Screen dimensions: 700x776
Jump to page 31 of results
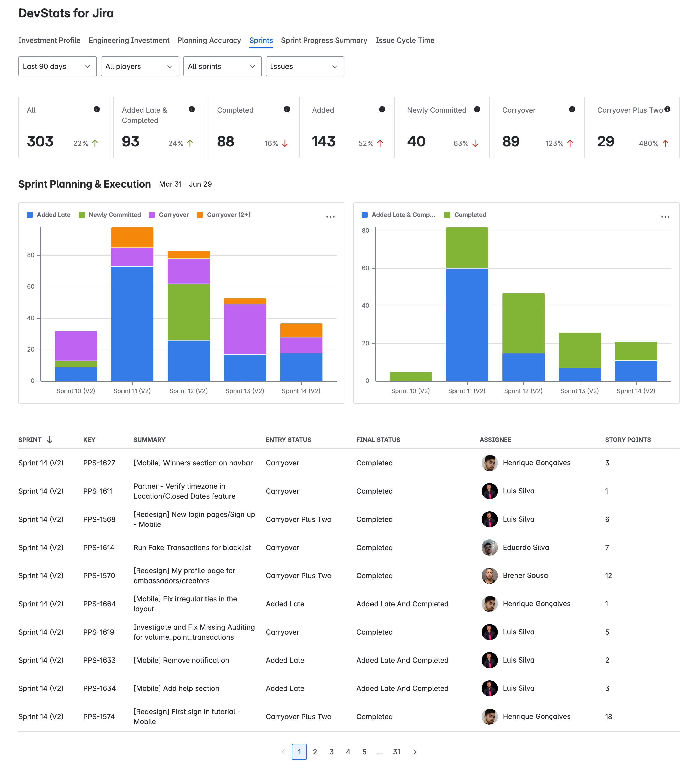[397, 752]
